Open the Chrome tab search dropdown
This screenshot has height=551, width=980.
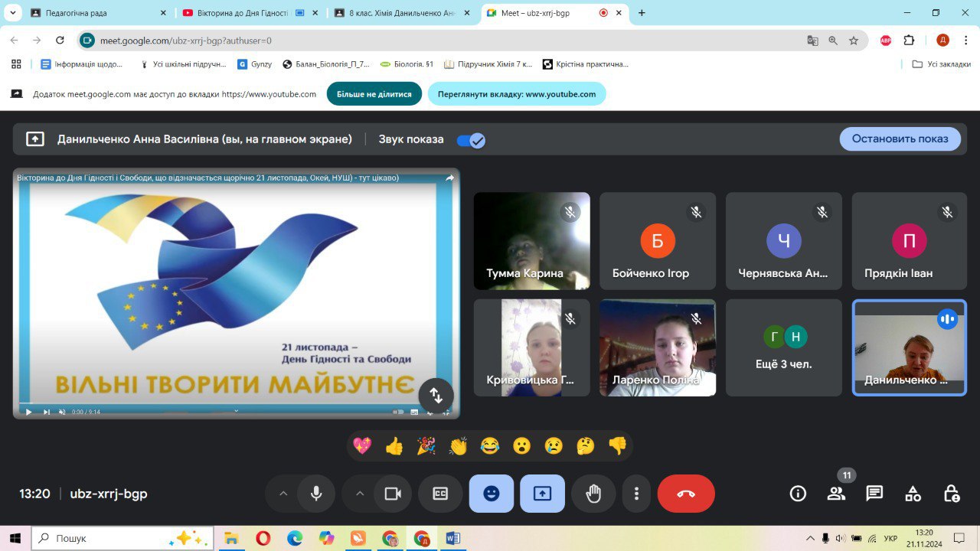tap(13, 13)
